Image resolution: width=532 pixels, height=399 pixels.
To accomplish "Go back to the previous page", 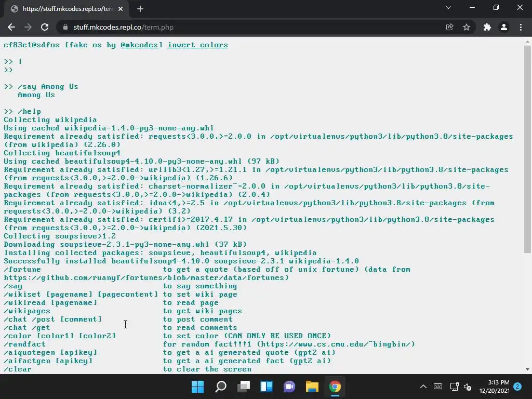I will (x=11, y=27).
